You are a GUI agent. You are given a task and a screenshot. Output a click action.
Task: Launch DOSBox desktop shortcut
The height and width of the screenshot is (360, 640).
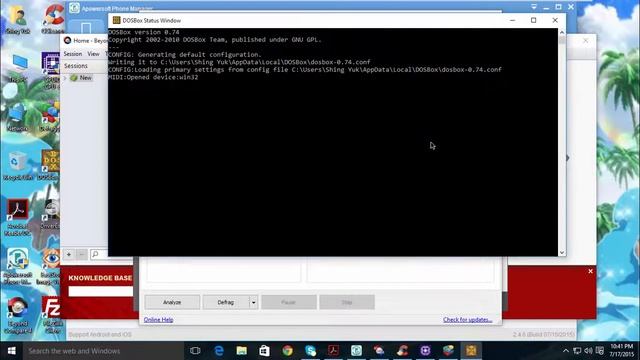50,166
